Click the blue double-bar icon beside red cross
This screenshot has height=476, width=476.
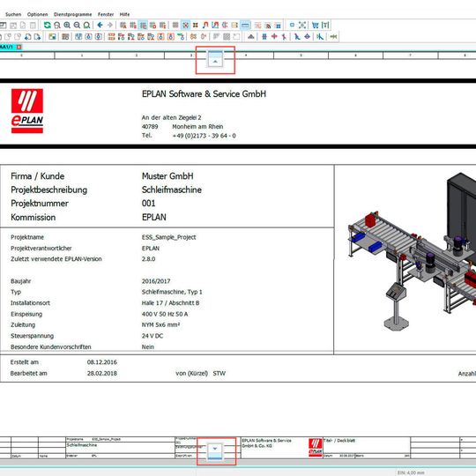click(x=264, y=37)
